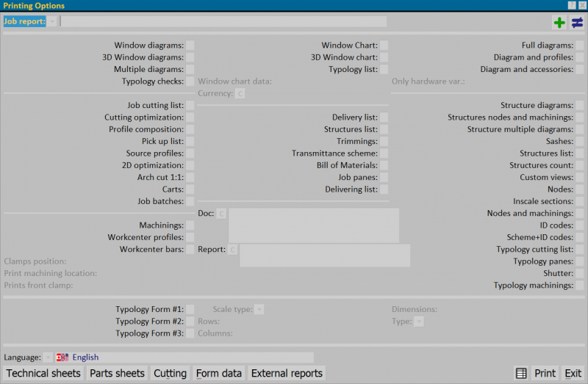
Task: Check the Carts checkbox
Action: (x=190, y=189)
